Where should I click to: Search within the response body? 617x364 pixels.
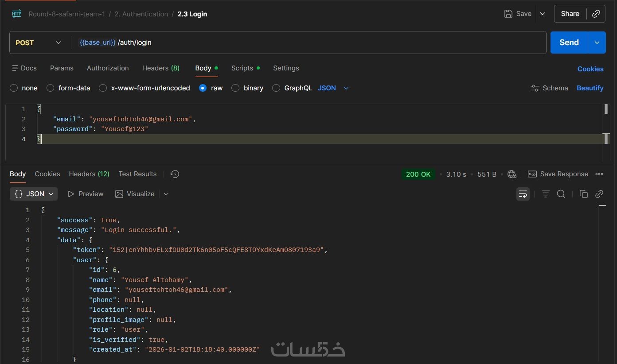click(x=561, y=194)
